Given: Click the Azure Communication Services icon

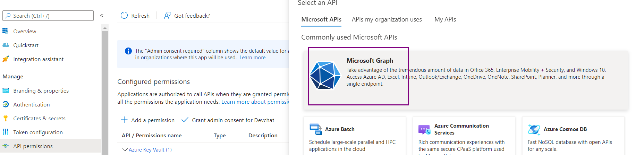Looking at the screenshot, I should point(425,130).
